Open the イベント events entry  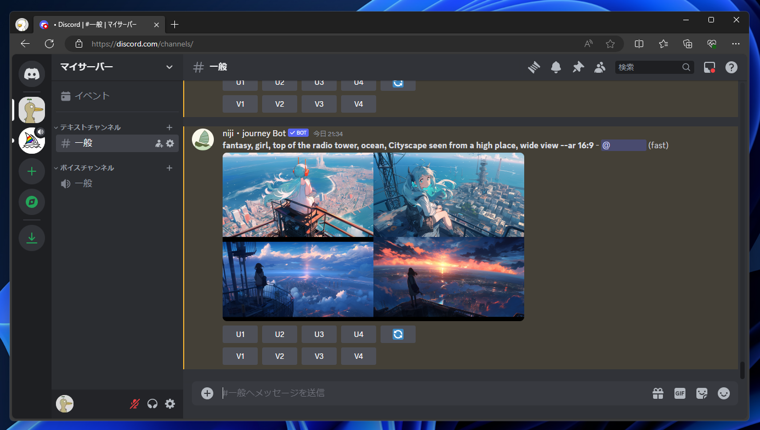116,96
